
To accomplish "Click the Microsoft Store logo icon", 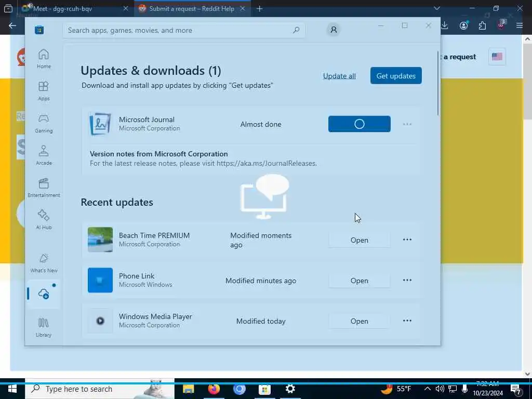I will point(39,30).
